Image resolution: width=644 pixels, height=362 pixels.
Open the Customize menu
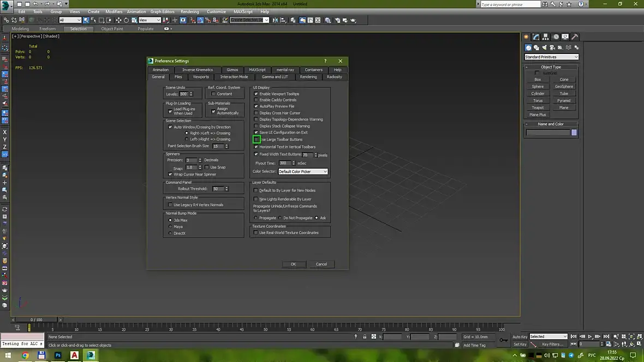click(216, 11)
